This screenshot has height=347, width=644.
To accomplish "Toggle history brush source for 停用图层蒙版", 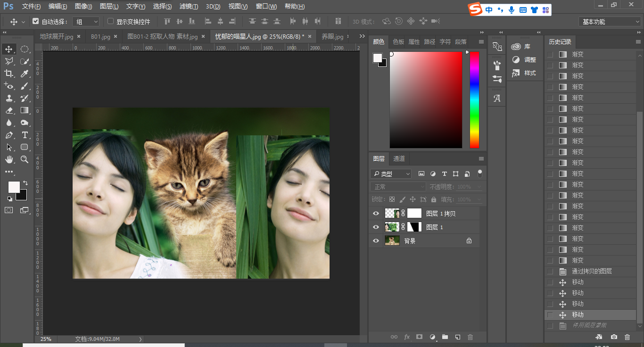I will tap(550, 326).
